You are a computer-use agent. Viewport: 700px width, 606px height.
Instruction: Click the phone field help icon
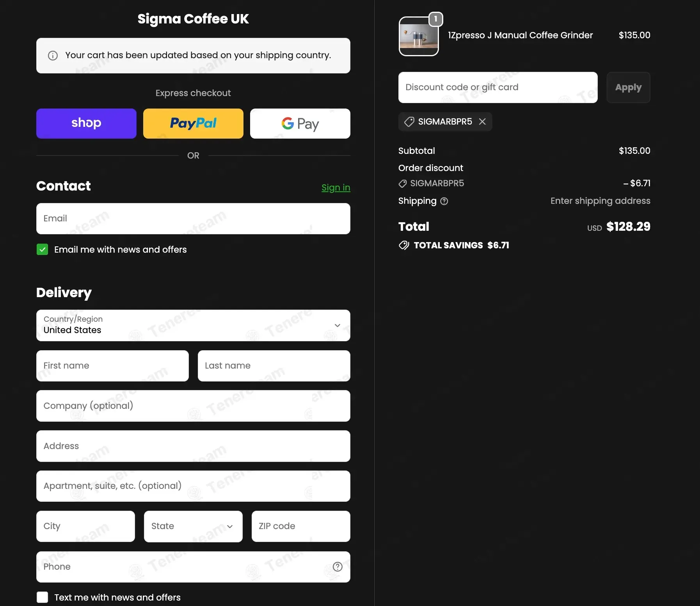(337, 567)
